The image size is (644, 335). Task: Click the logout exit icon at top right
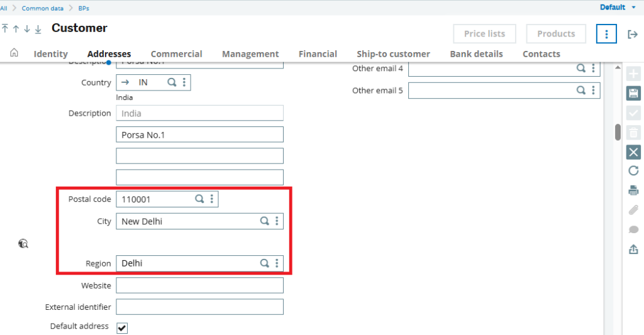(633, 34)
